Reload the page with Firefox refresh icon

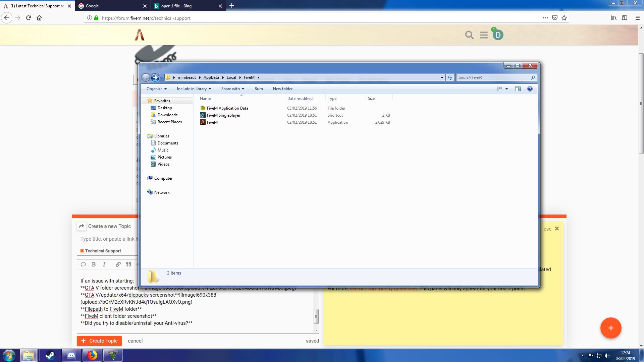tap(29, 18)
